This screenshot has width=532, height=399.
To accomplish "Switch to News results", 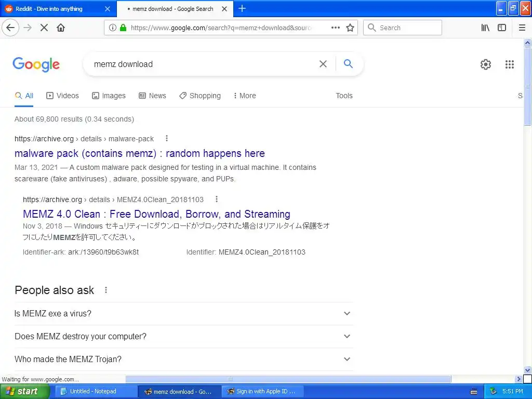I will [x=152, y=96].
